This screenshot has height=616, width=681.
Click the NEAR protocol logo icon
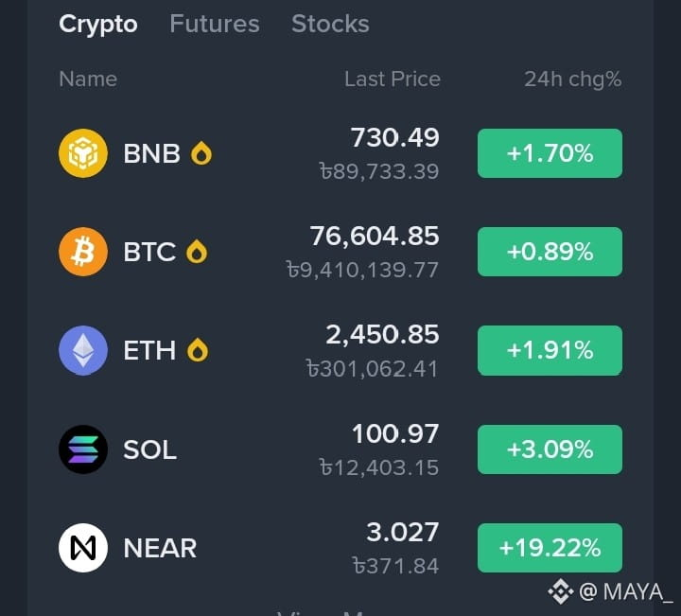(x=83, y=548)
